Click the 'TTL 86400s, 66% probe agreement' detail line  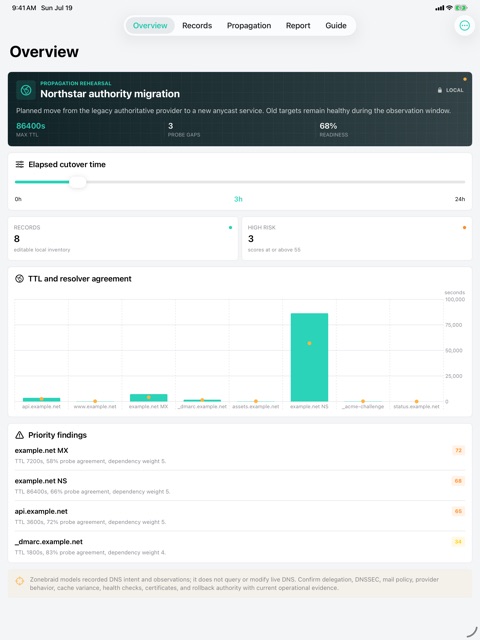tap(92, 492)
